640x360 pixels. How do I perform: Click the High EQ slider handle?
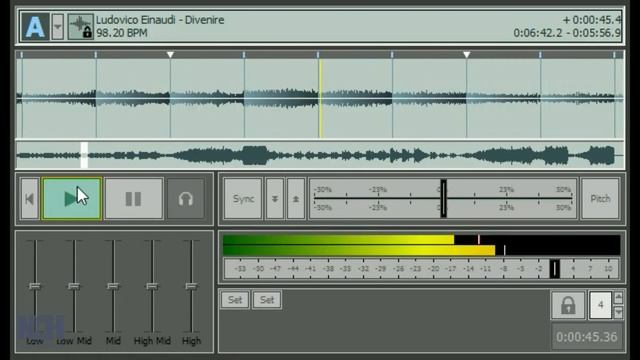click(x=191, y=286)
